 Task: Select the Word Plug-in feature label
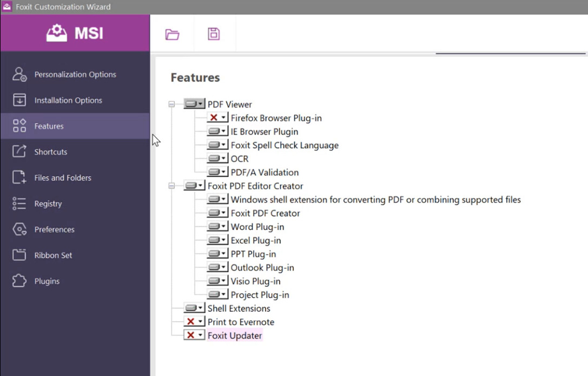click(x=257, y=227)
